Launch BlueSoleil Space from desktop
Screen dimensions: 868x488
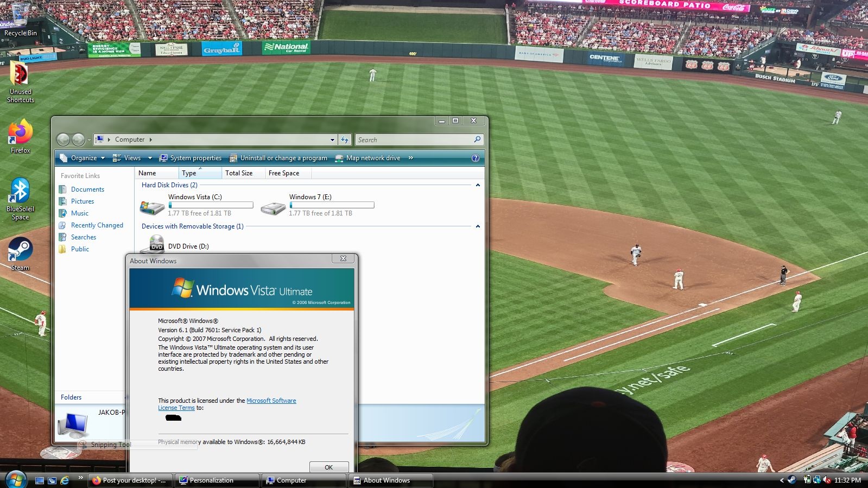pyautogui.click(x=20, y=192)
